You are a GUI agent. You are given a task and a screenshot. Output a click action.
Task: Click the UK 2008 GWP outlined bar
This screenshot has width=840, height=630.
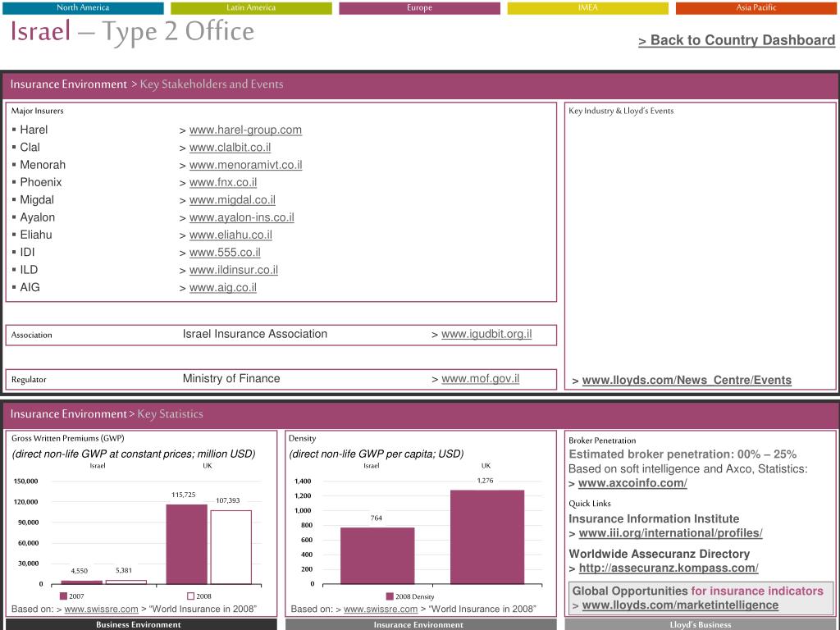tap(231, 547)
